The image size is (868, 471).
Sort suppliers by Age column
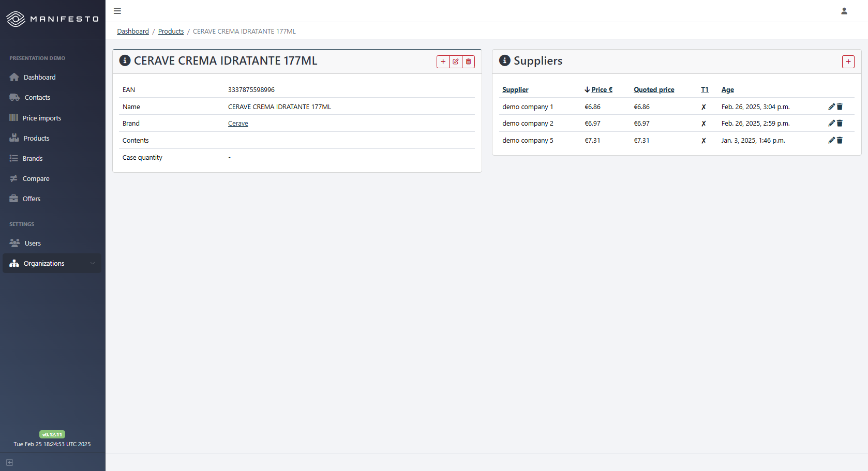[728, 89]
